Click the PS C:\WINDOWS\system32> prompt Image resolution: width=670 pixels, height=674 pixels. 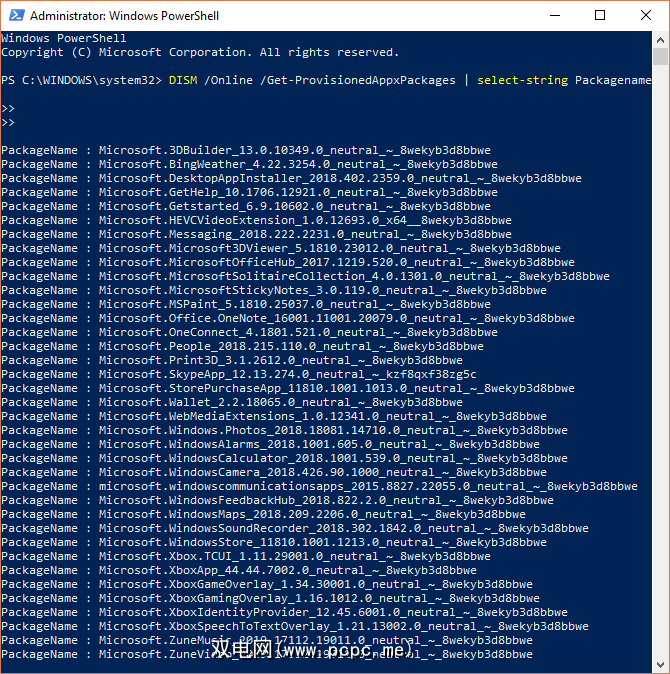[81, 80]
